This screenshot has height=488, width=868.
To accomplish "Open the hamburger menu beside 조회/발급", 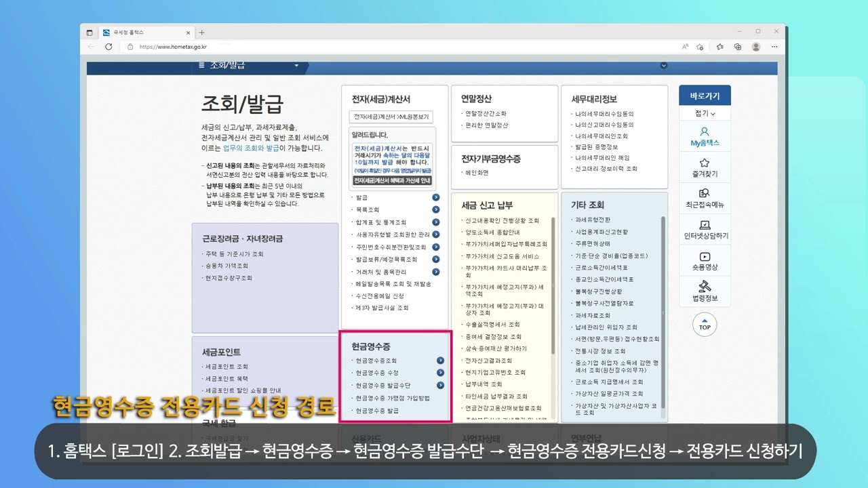I will 201,65.
